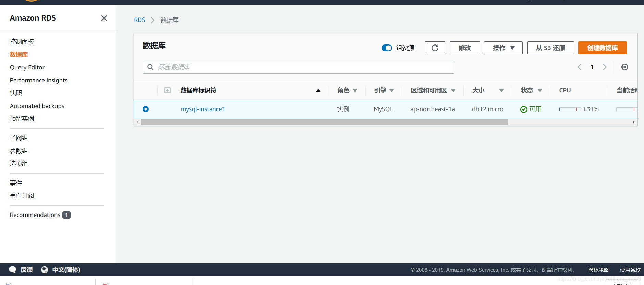644x285 pixels.
Task: Open the 大小 column sort dropdown
Action: [x=501, y=90]
